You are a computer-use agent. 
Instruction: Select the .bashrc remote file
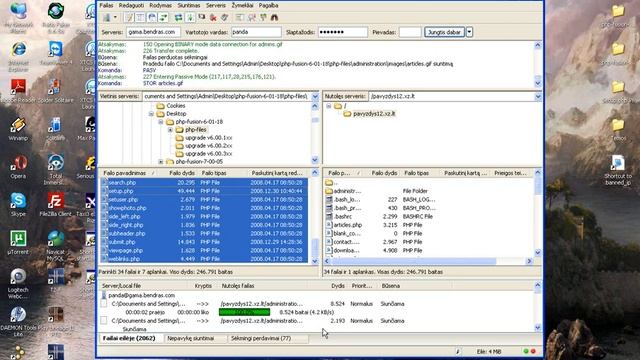tap(342, 216)
